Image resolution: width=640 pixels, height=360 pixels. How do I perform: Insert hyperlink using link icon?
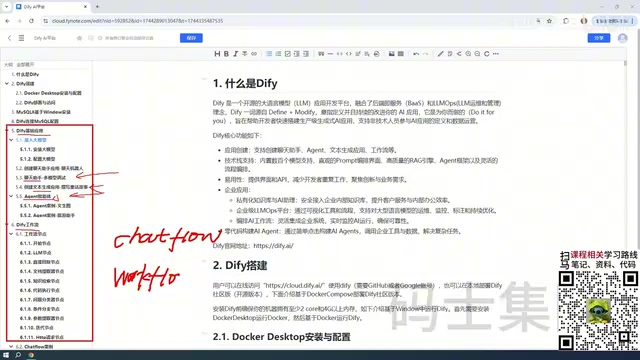(x=254, y=54)
